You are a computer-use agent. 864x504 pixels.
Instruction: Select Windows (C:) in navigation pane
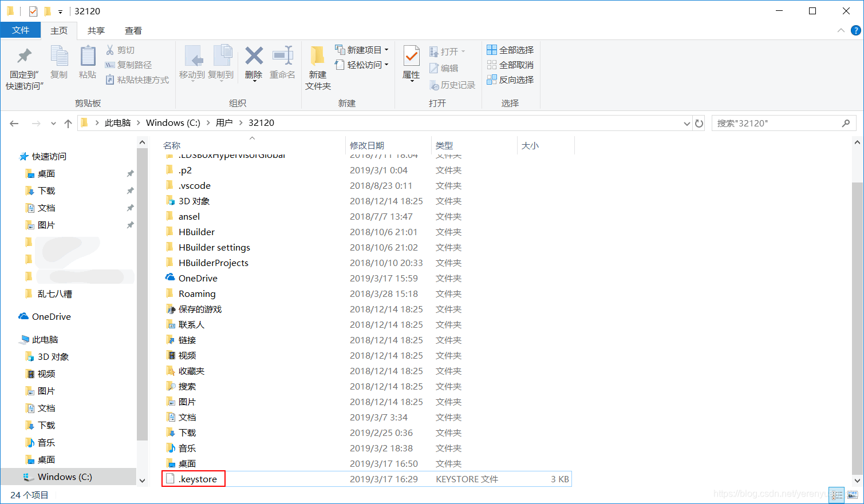(x=69, y=477)
